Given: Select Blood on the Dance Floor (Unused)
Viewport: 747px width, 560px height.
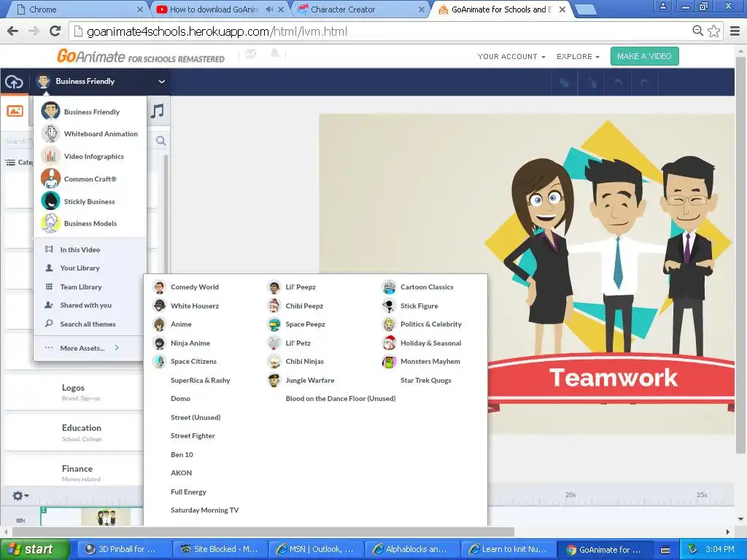Looking at the screenshot, I should (340, 399).
